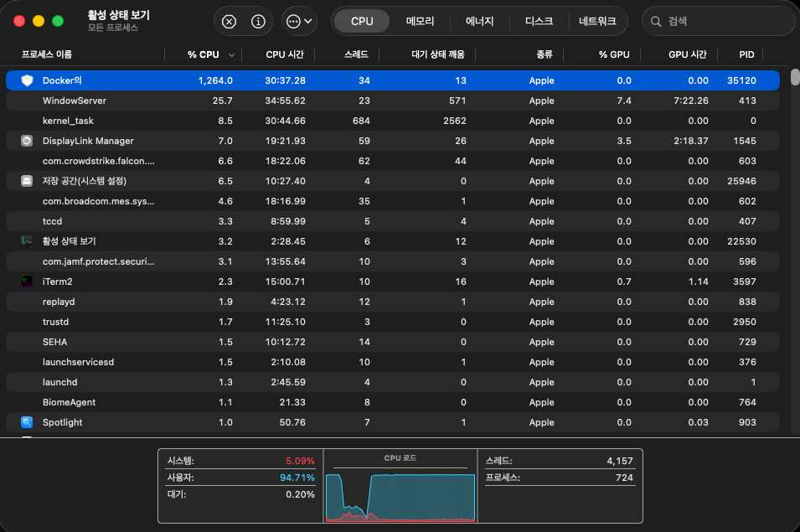Image resolution: width=800 pixels, height=532 pixels.
Task: Toggle sort on the % CPU column
Action: click(x=203, y=54)
